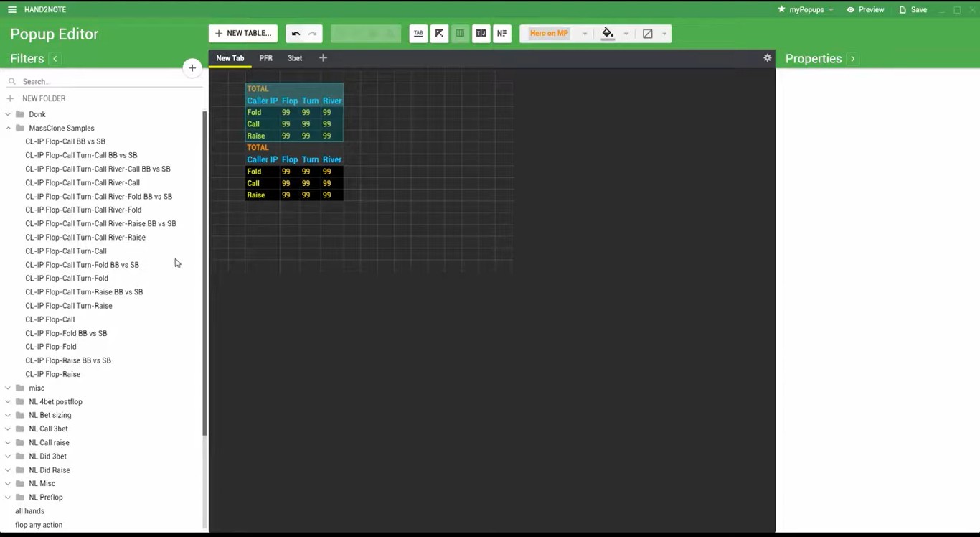The image size is (980, 537).
Task: Click the Save button
Action: (913, 10)
